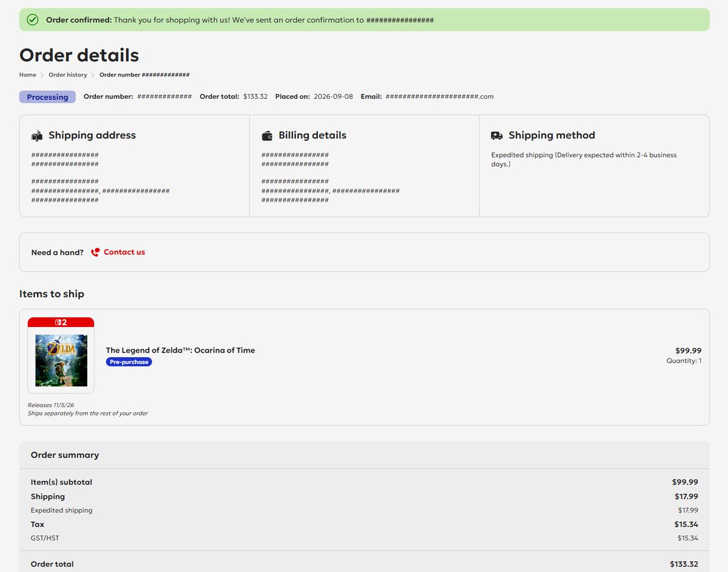This screenshot has height=572, width=728.
Task: Click the wallet icon beside Billing details
Action: (267, 135)
